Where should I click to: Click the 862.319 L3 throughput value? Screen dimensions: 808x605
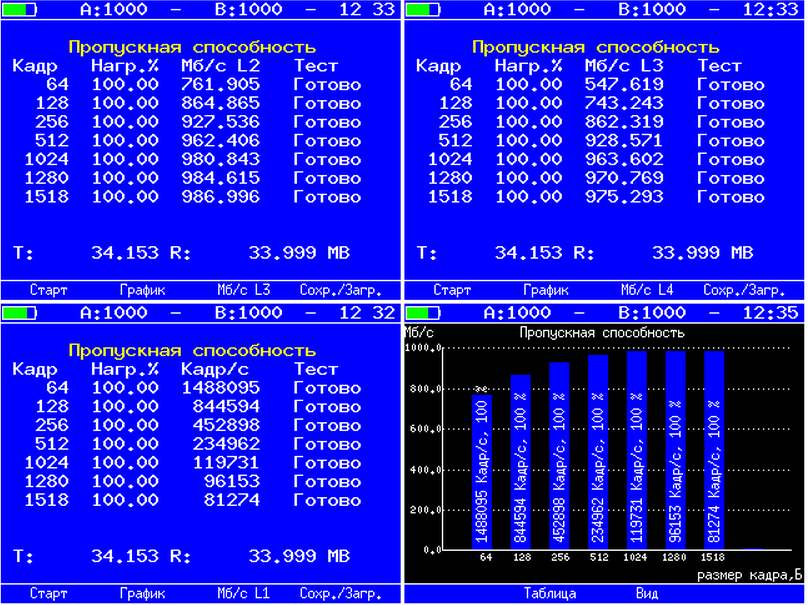click(x=624, y=122)
